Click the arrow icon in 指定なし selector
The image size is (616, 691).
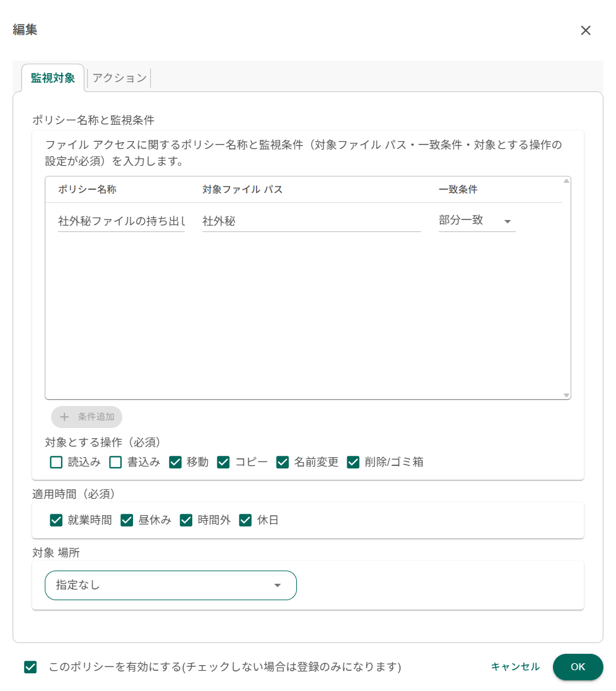coord(277,585)
